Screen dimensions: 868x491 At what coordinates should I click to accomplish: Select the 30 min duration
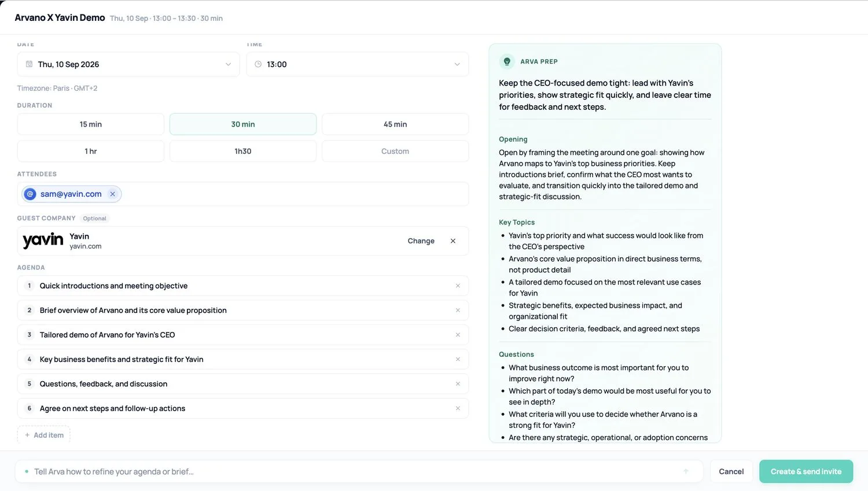click(243, 124)
